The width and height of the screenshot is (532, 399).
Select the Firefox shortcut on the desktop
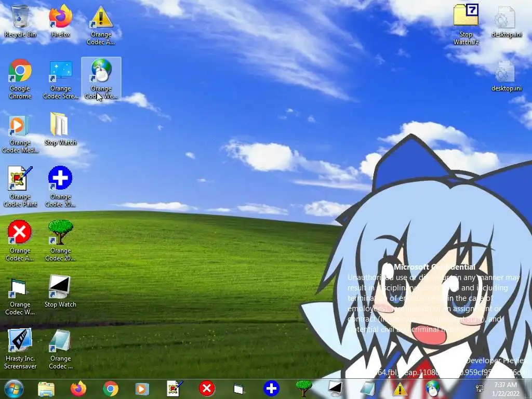[x=60, y=21]
